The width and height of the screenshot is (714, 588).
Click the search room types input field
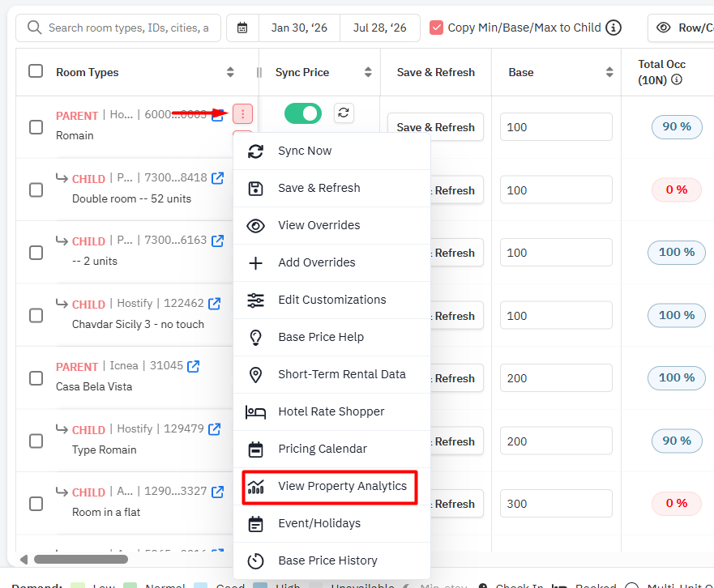pos(130,28)
